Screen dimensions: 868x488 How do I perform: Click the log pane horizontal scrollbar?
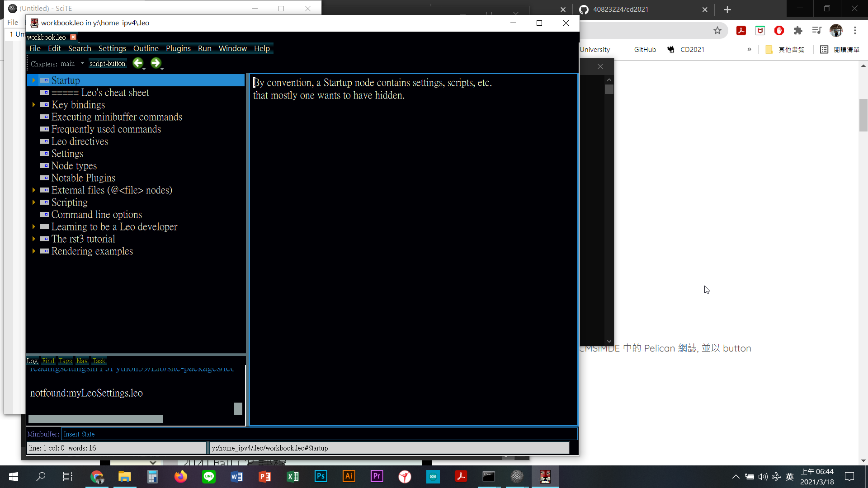click(x=95, y=419)
